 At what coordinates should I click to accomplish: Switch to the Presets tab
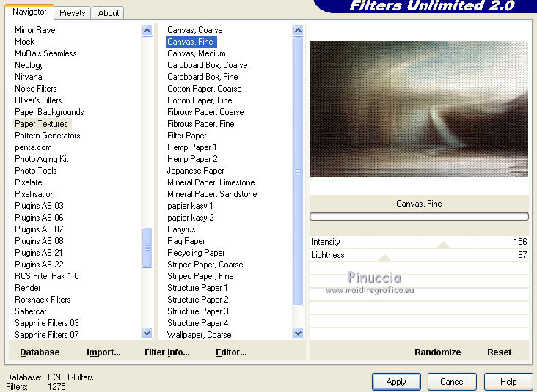[x=73, y=13]
